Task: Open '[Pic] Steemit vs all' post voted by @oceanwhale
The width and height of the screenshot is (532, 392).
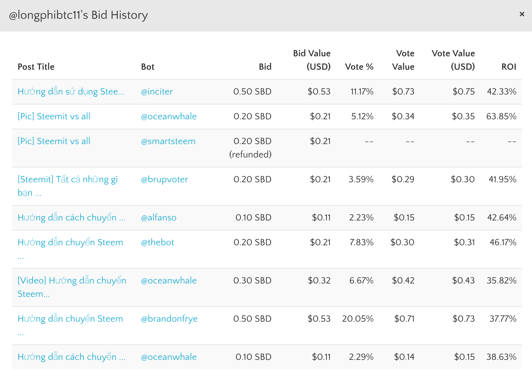Action: 54,116
